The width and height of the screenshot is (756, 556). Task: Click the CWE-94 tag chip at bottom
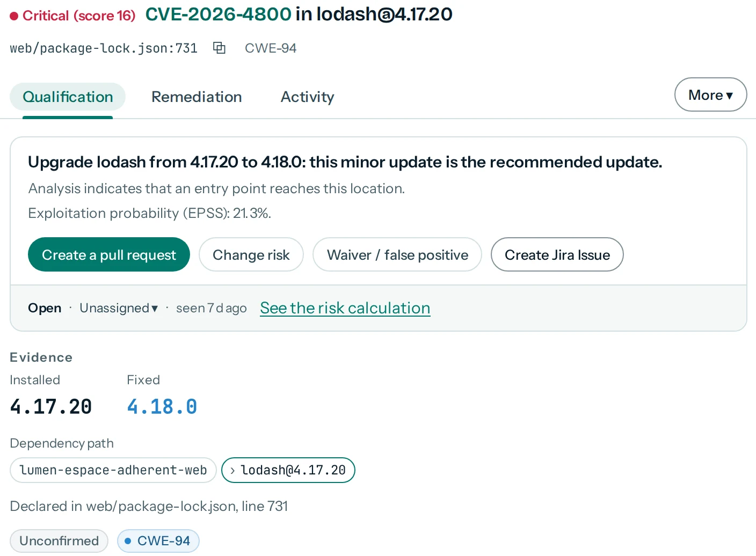click(158, 540)
